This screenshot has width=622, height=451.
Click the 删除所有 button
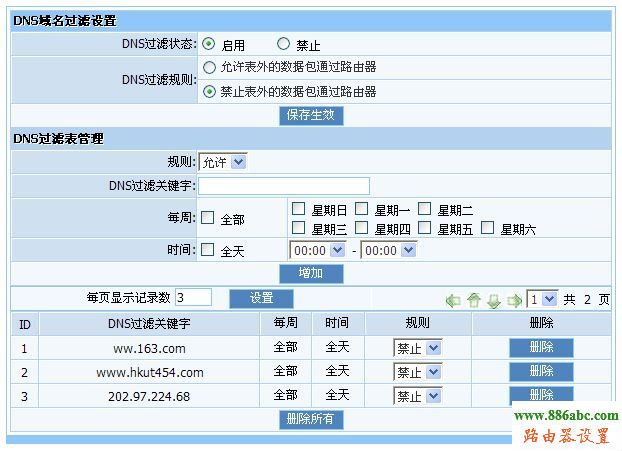tap(311, 419)
